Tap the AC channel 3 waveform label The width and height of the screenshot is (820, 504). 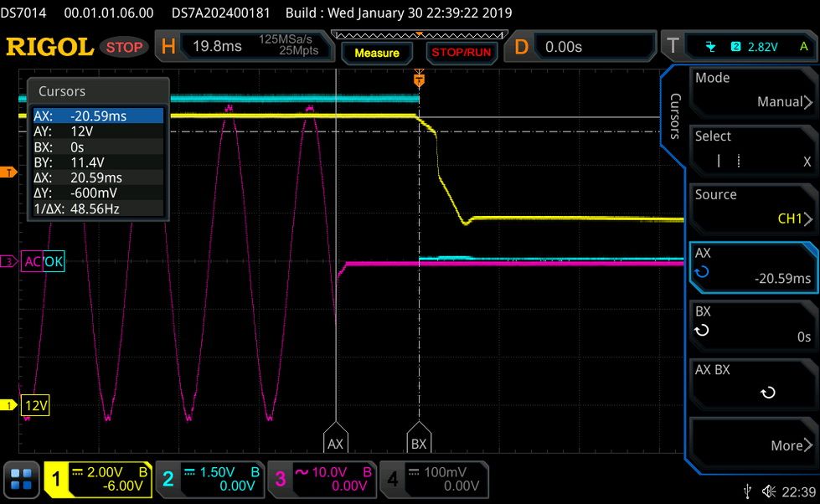coord(32,261)
